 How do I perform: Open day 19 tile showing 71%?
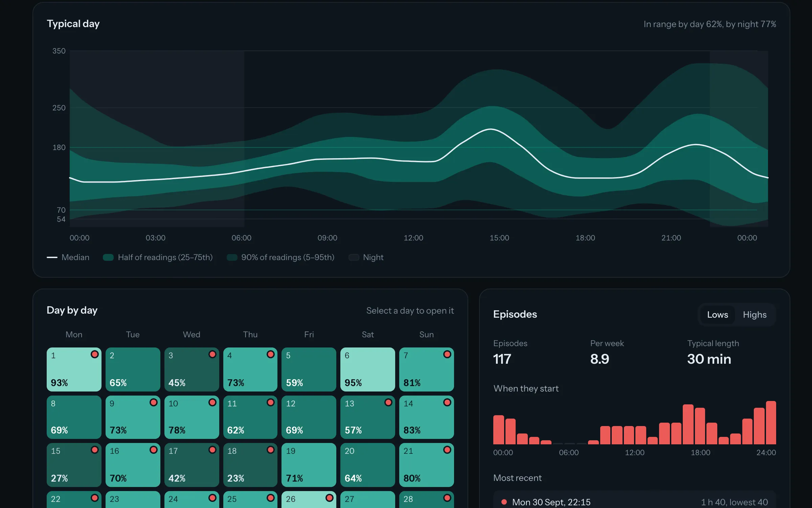click(309, 465)
